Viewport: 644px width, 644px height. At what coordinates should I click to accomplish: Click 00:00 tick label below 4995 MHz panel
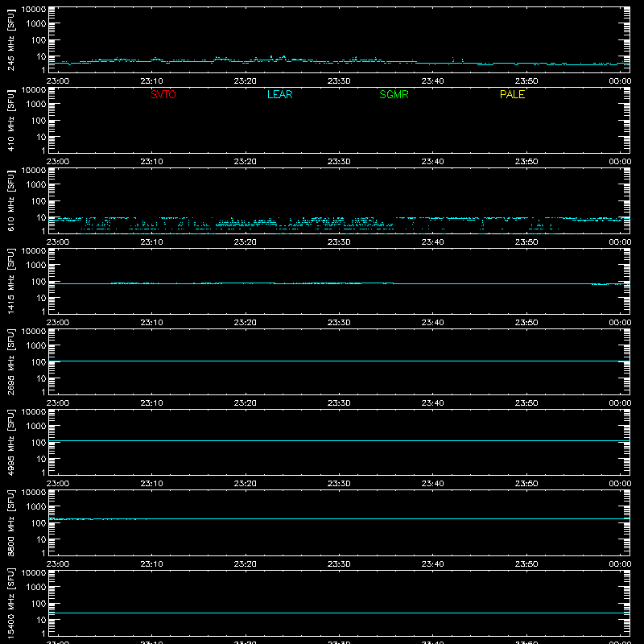pos(620,484)
